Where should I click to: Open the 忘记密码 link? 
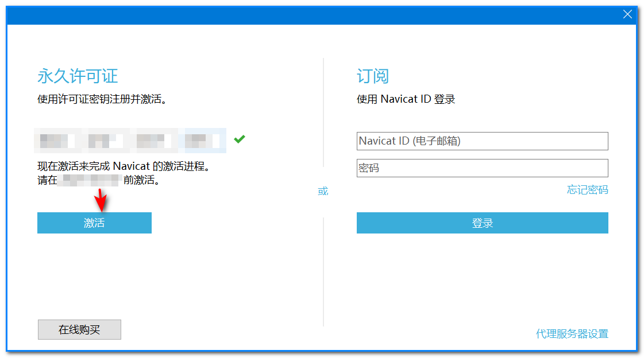pyautogui.click(x=587, y=190)
